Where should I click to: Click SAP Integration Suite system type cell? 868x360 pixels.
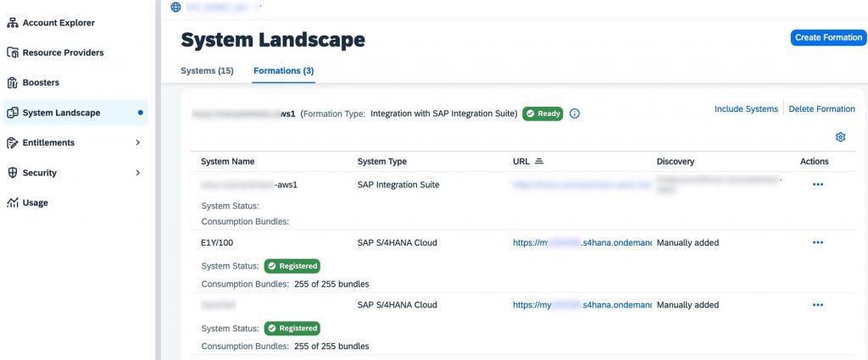(398, 185)
